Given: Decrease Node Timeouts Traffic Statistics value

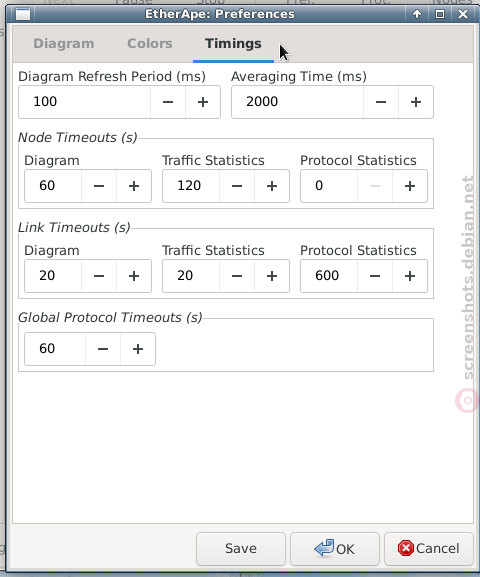Looking at the screenshot, I should 237,186.
